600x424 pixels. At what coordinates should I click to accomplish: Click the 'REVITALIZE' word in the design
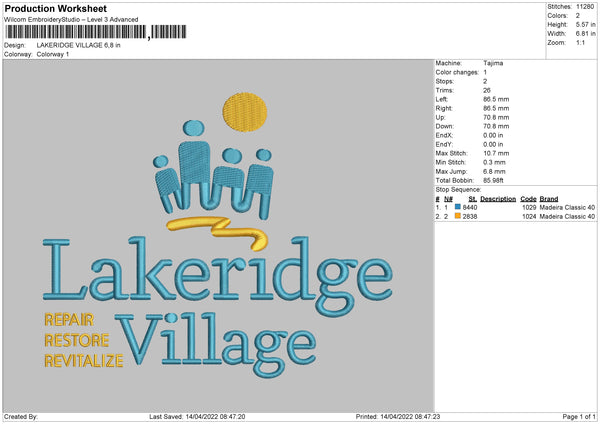[84, 361]
